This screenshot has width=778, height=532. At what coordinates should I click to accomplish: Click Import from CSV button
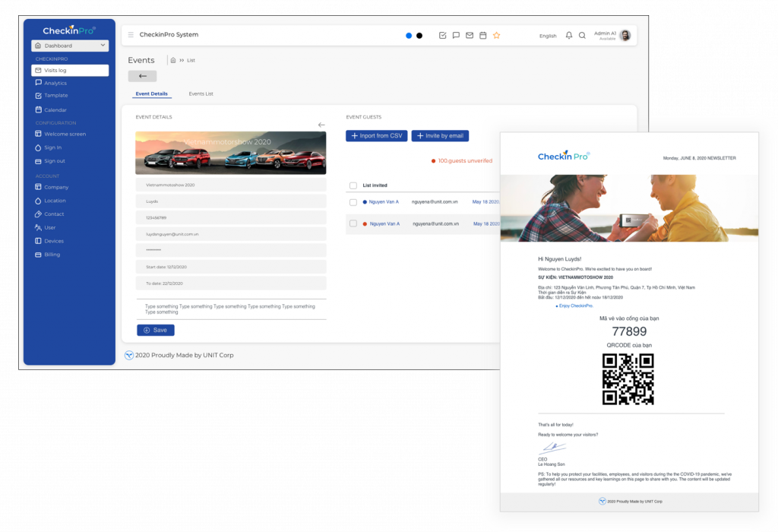pyautogui.click(x=377, y=135)
